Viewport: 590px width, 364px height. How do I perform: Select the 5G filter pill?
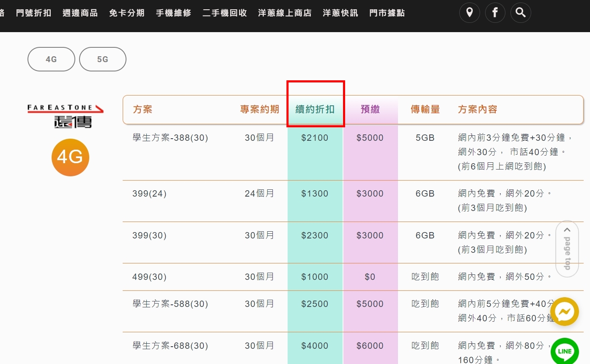[x=103, y=59]
